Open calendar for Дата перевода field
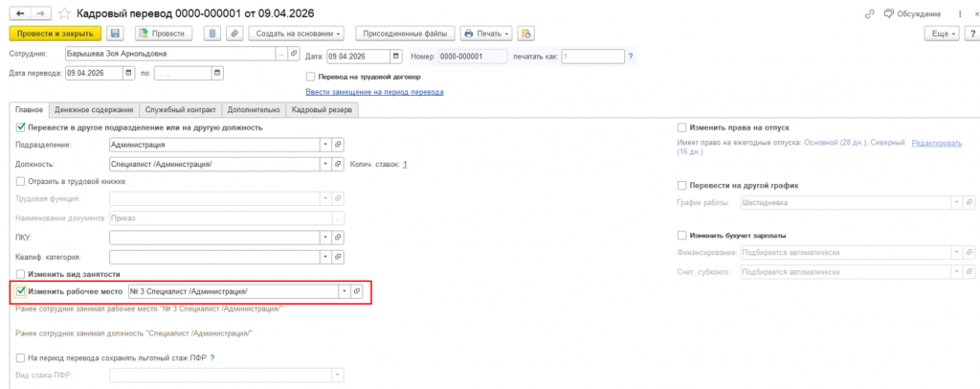The height and width of the screenshot is (389, 980). 129,73
